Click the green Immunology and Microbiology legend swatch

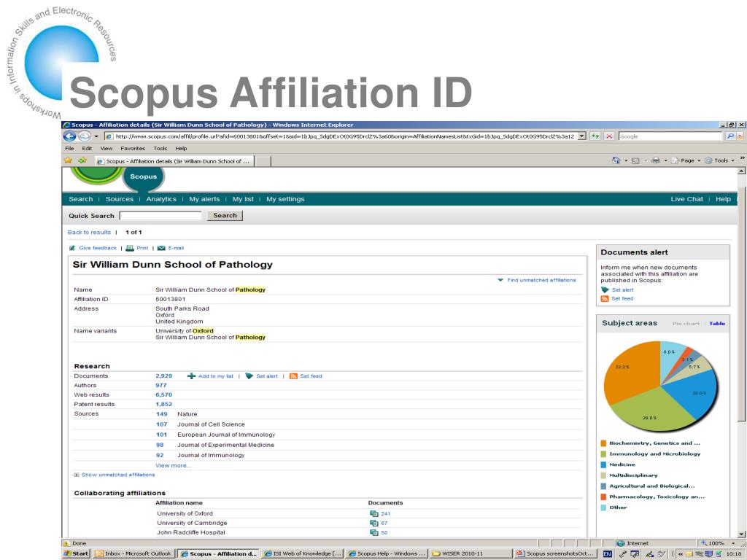[603, 454]
